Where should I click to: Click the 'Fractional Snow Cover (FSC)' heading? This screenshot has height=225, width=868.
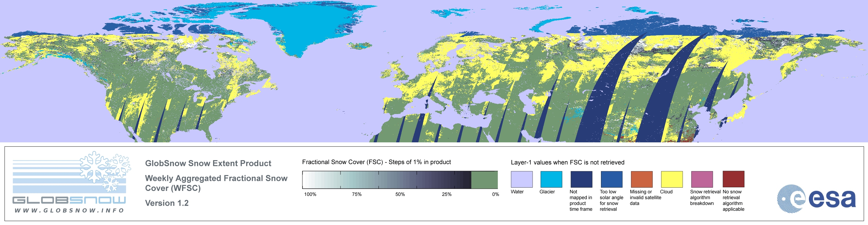point(376,162)
